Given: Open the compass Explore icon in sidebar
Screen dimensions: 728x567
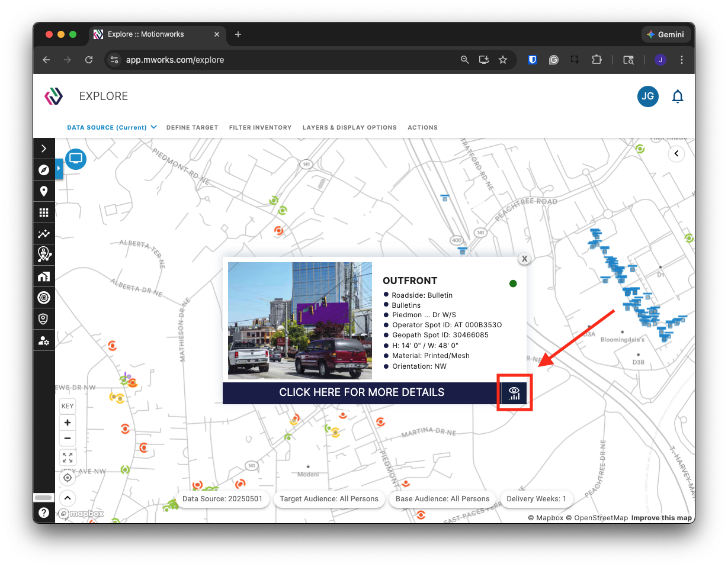Looking at the screenshot, I should click(x=44, y=170).
